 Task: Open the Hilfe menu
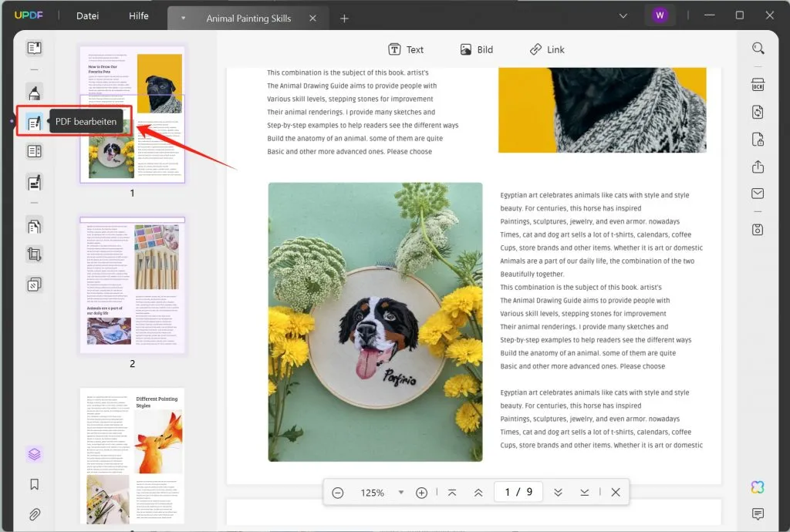[x=139, y=15]
